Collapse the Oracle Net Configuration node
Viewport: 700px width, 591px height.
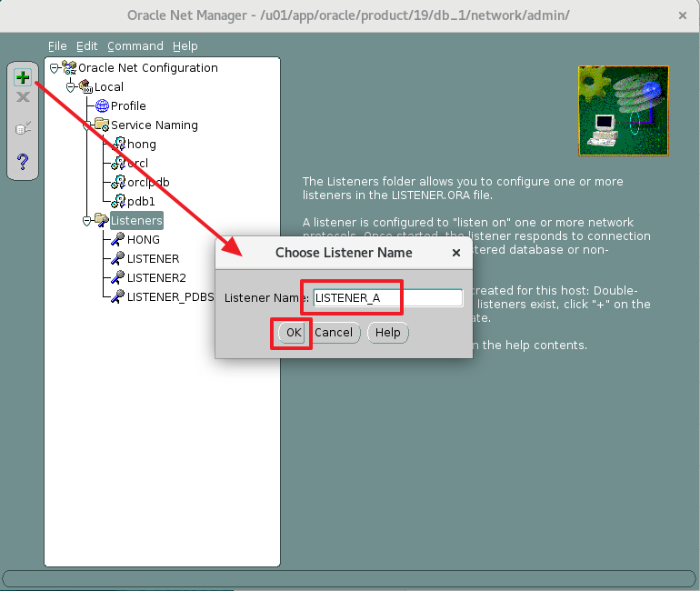pyautogui.click(x=54, y=68)
